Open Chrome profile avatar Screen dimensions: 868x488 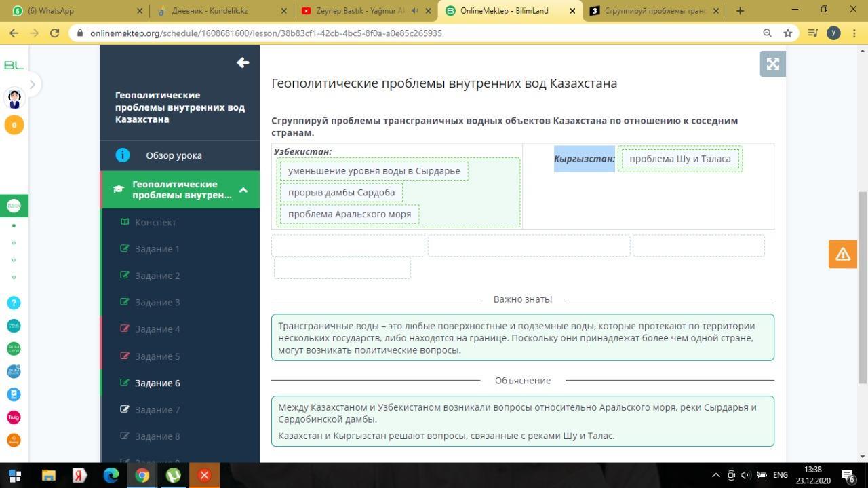tap(834, 33)
